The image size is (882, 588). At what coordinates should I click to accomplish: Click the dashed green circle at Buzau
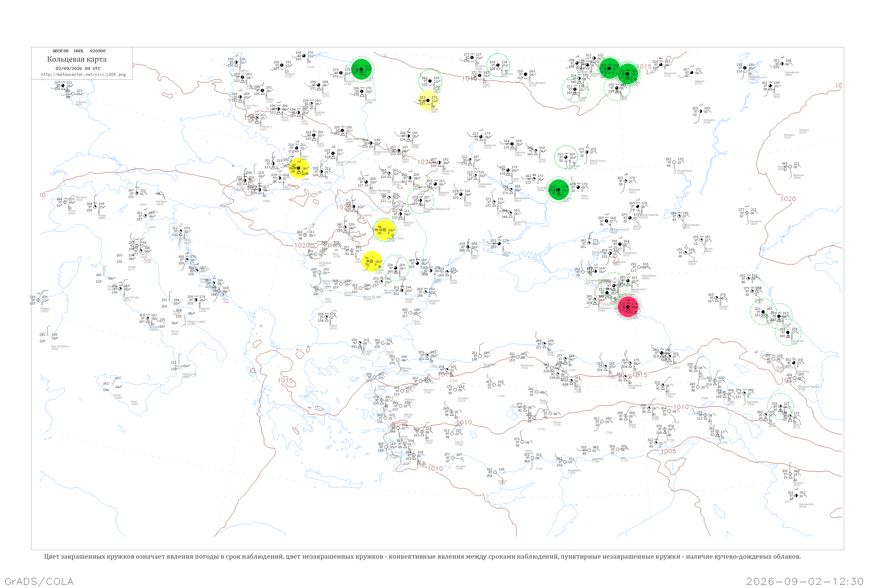pyautogui.click(x=396, y=268)
